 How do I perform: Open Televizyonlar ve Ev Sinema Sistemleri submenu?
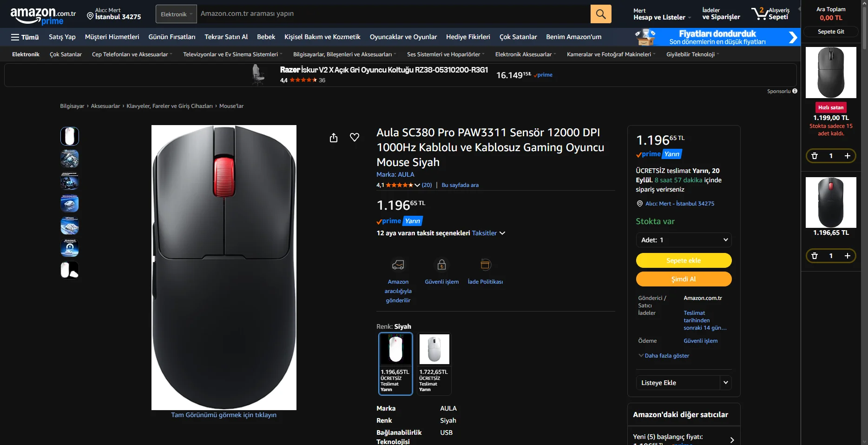pos(233,54)
